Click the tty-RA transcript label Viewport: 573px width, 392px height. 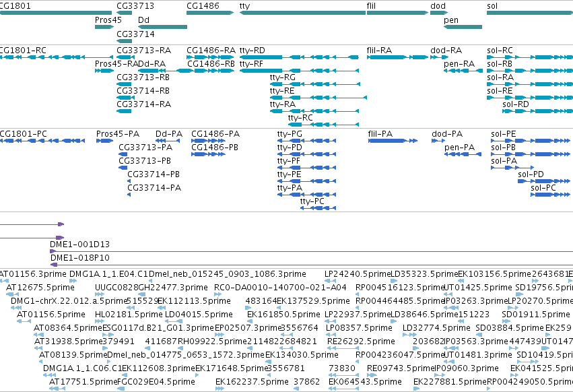click(283, 104)
